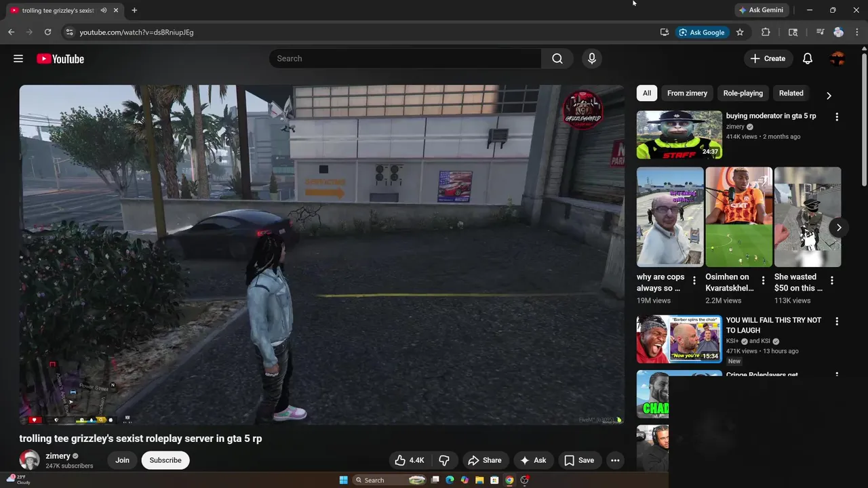Click the video player area
The height and width of the screenshot is (488, 868).
click(x=321, y=255)
